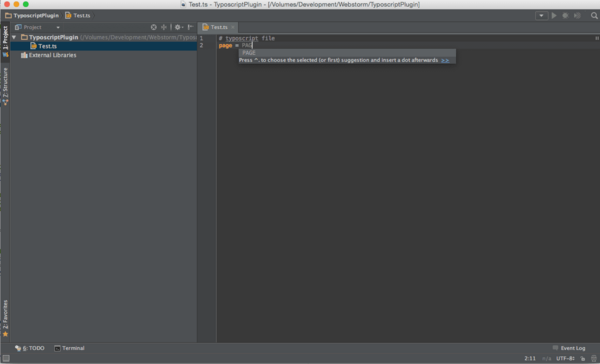Open the 6: TODO tool window
This screenshot has height=364, width=600.
[x=30, y=348]
